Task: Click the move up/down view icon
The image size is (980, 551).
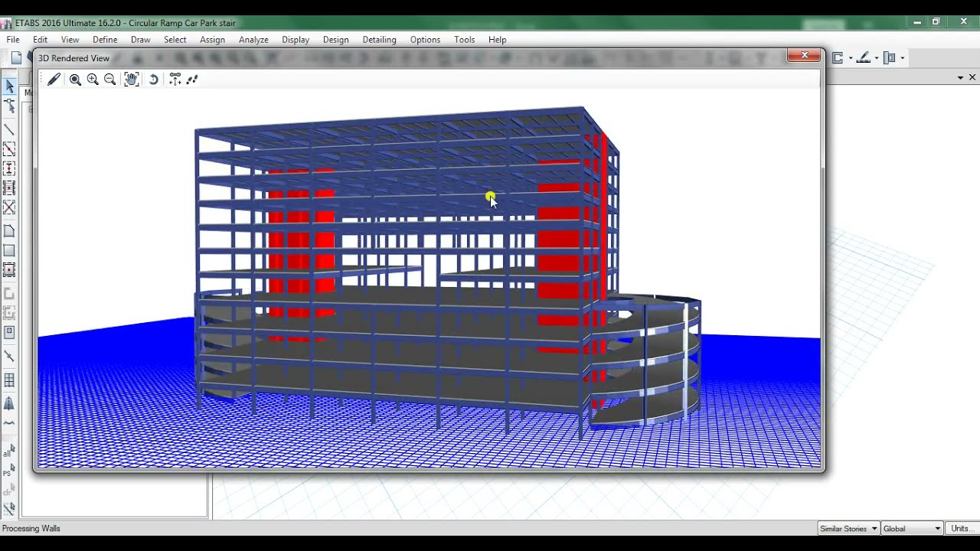Action: click(175, 80)
